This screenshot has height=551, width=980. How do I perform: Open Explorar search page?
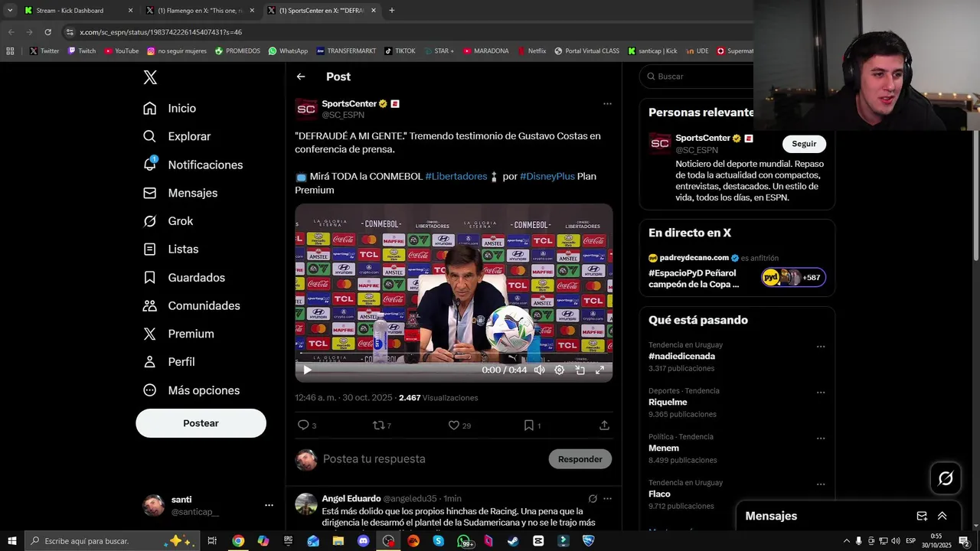pos(176,136)
